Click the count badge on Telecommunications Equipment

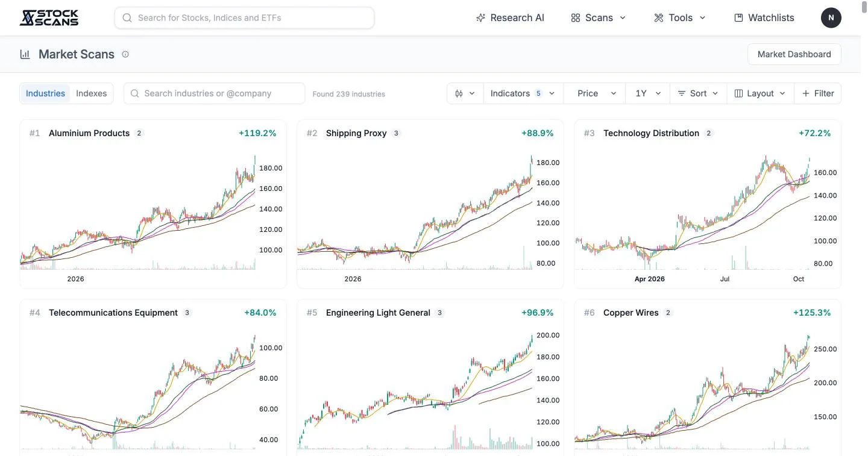tap(187, 313)
